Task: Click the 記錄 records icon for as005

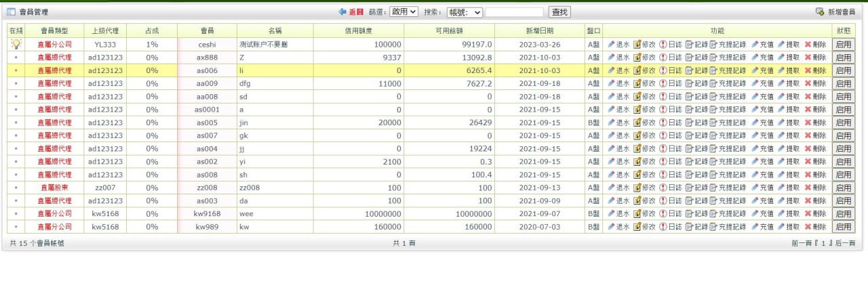Action: (x=689, y=123)
